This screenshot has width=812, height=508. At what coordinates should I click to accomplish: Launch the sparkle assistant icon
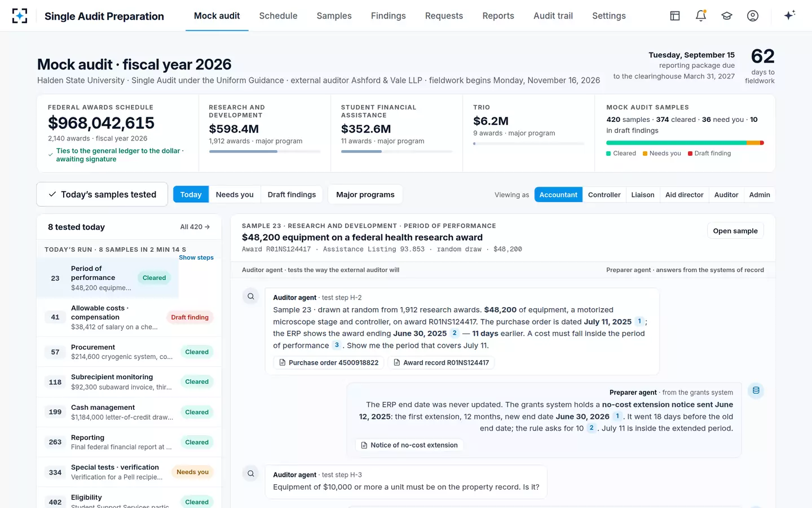click(789, 15)
